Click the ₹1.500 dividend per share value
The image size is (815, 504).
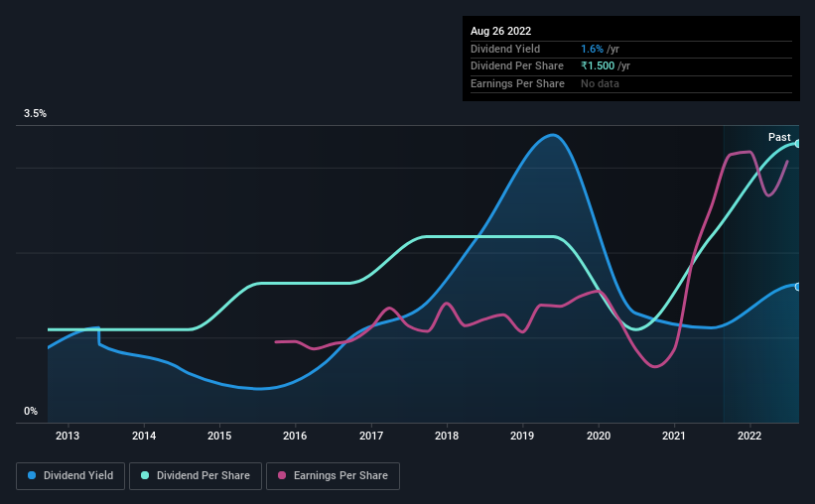click(598, 66)
